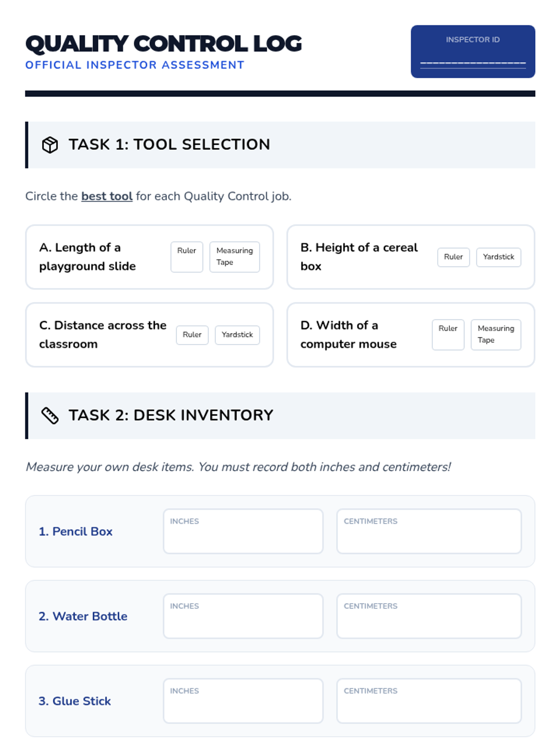Select Ruler for cereal box height
The width and height of the screenshot is (560, 747).
pyautogui.click(x=453, y=257)
